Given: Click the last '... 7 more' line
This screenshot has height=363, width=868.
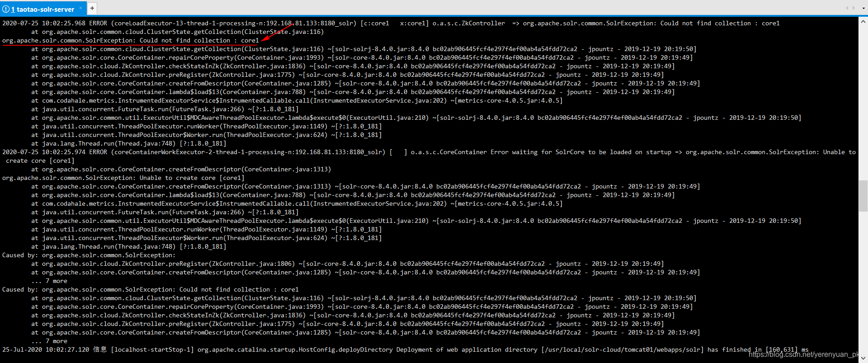Looking at the screenshot, I should [x=49, y=341].
